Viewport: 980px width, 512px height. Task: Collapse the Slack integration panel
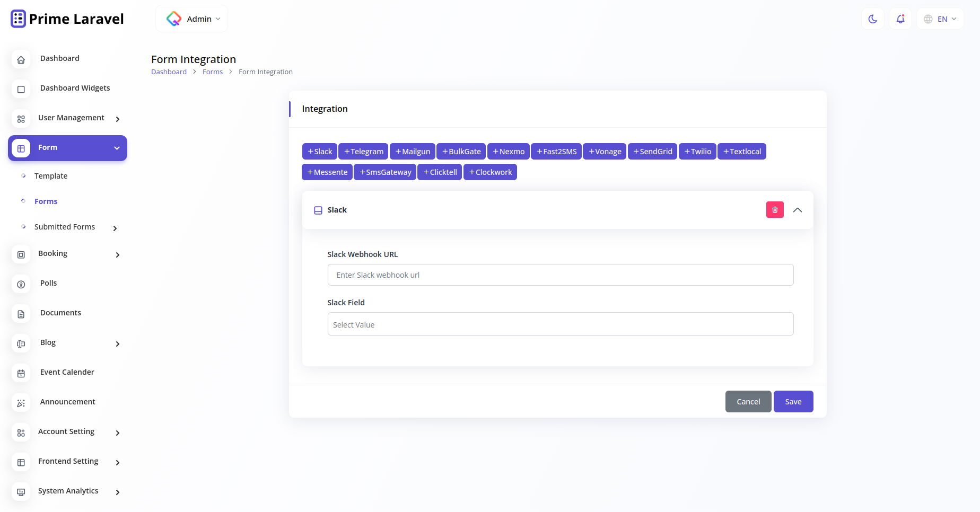point(798,209)
